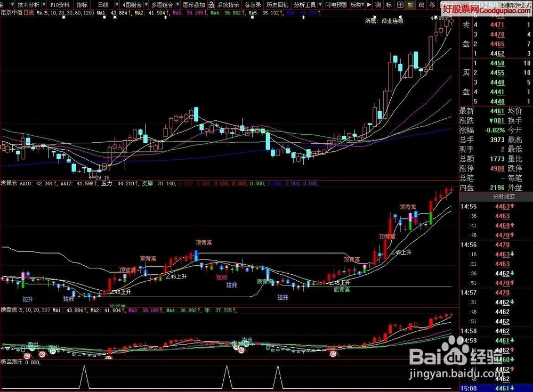Click the 29.18 low price label on chart
The width and height of the screenshot is (533, 392).
(x=102, y=178)
